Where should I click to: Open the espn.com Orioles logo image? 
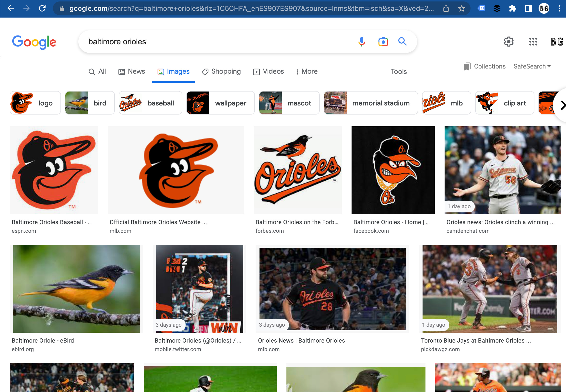(x=54, y=170)
